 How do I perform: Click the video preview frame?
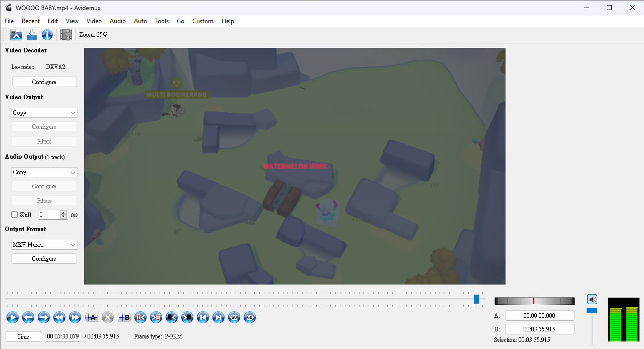(295, 166)
